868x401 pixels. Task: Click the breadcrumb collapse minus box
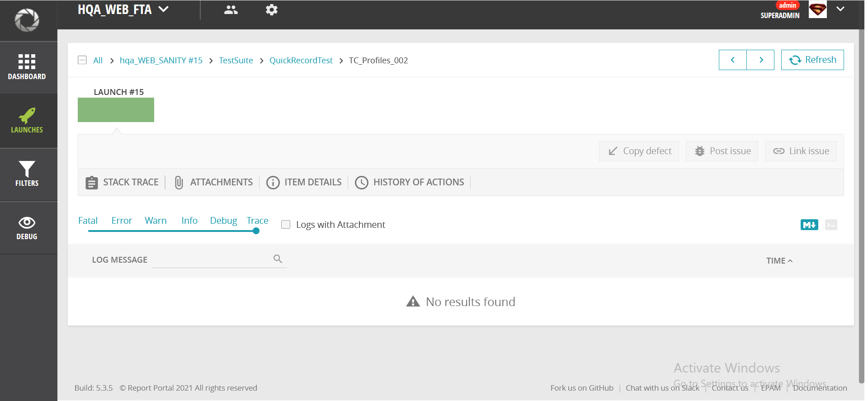click(82, 60)
